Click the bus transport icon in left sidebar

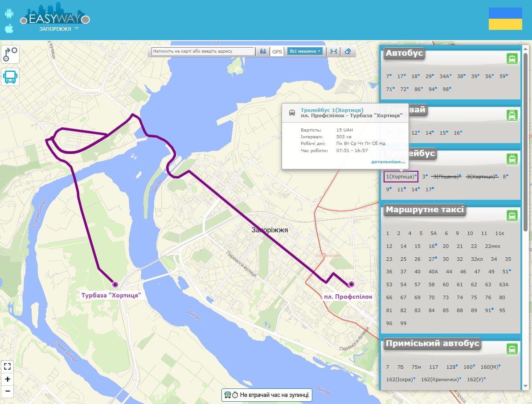coord(10,77)
